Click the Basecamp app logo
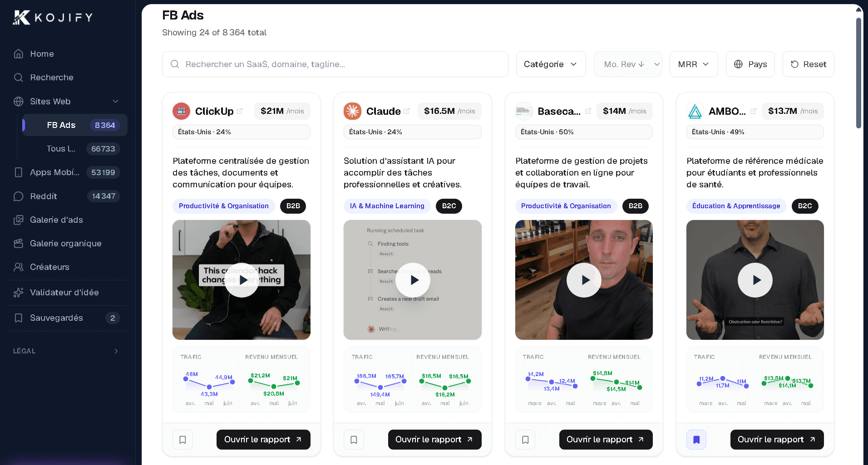This screenshot has width=868, height=465. 524,111
